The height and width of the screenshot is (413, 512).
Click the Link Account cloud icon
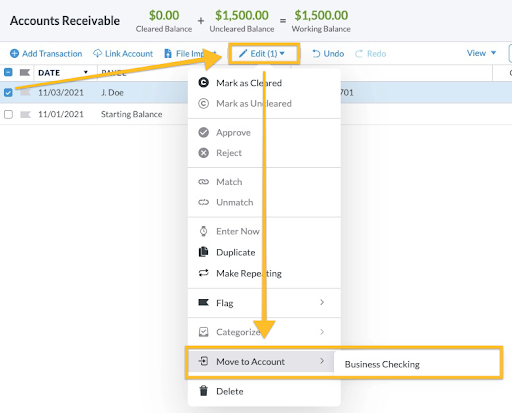pos(97,53)
